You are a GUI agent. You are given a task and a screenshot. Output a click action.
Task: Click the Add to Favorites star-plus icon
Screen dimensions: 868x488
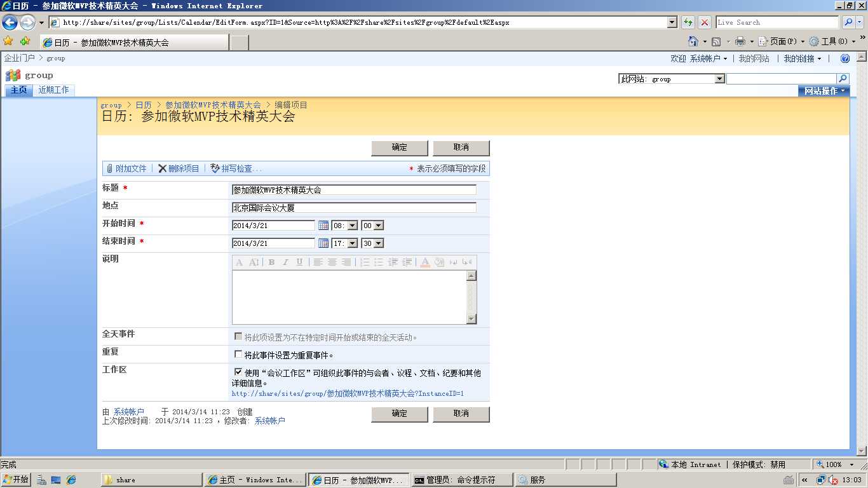(x=25, y=41)
